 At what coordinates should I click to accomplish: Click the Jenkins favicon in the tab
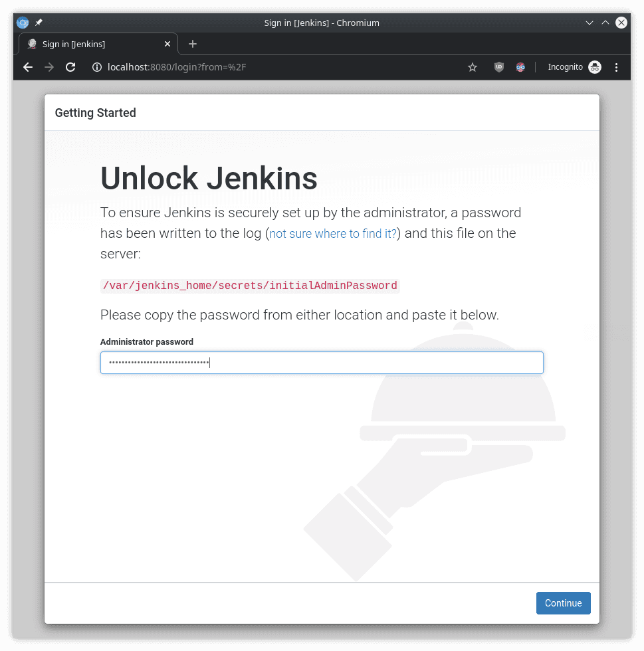tap(32, 44)
